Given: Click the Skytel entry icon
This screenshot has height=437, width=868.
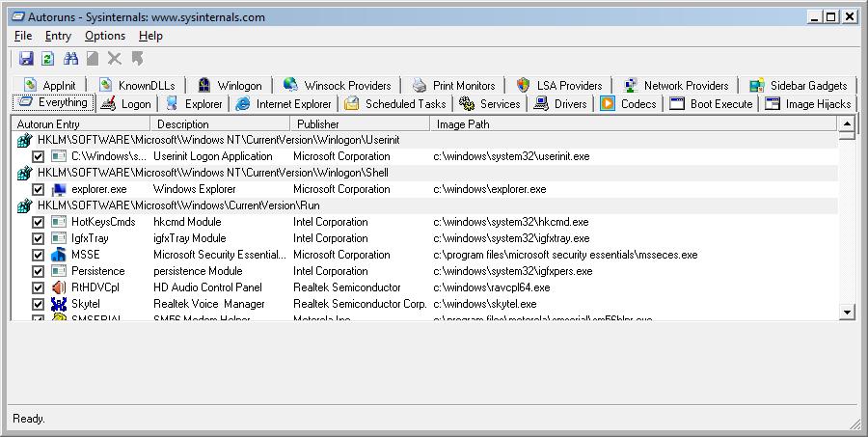Looking at the screenshot, I should [x=59, y=304].
